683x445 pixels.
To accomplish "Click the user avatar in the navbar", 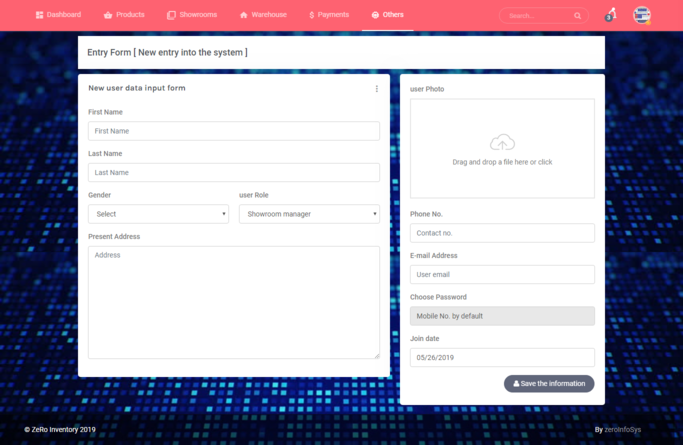I will pos(642,15).
